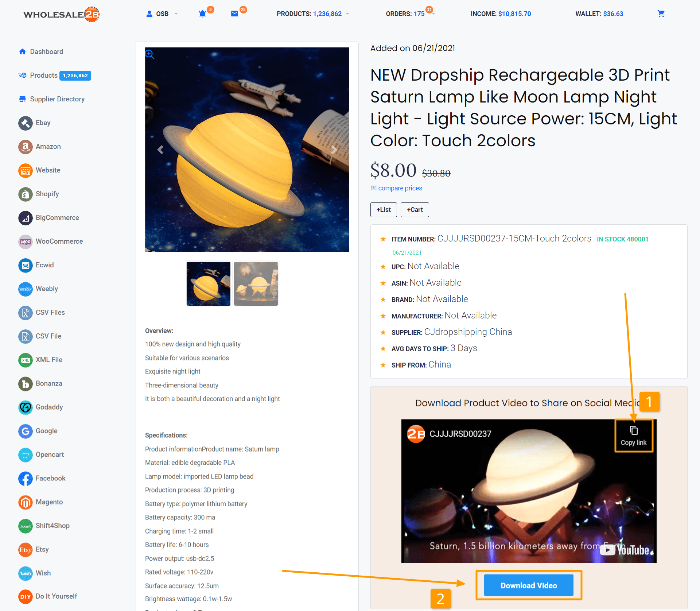Show next product image arrow
The height and width of the screenshot is (611, 700).
click(334, 150)
